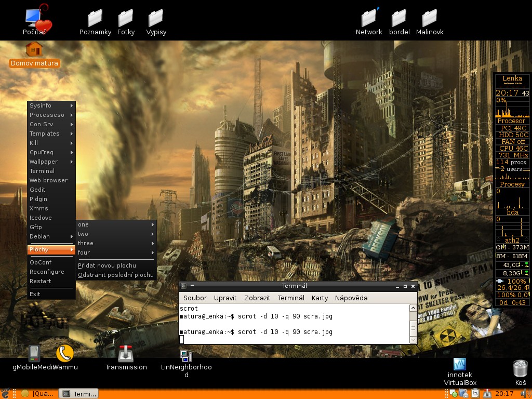
Task: Open the Network folder icon
Action: (x=369, y=22)
